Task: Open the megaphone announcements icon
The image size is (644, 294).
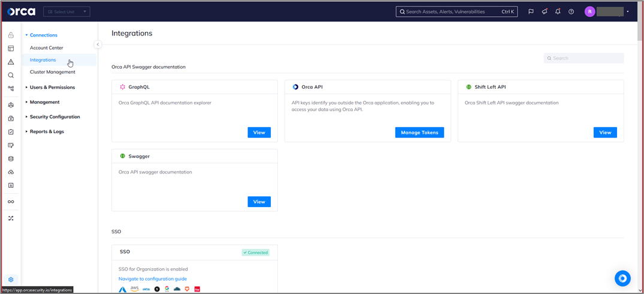Action: pyautogui.click(x=545, y=11)
